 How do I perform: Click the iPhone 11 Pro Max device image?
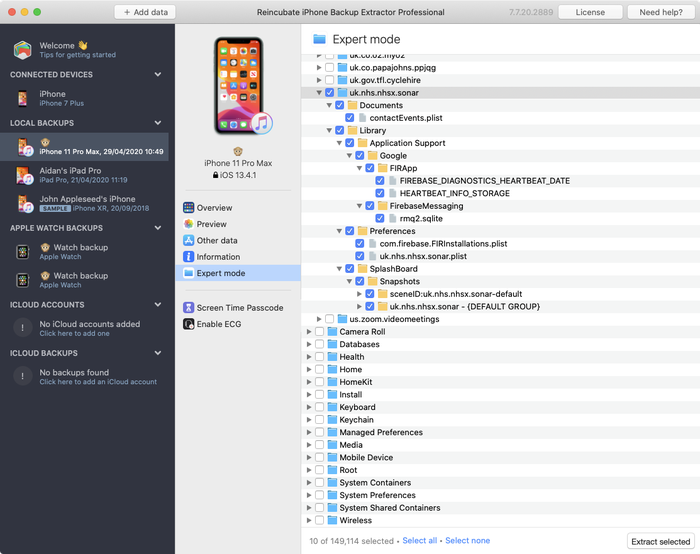click(239, 86)
